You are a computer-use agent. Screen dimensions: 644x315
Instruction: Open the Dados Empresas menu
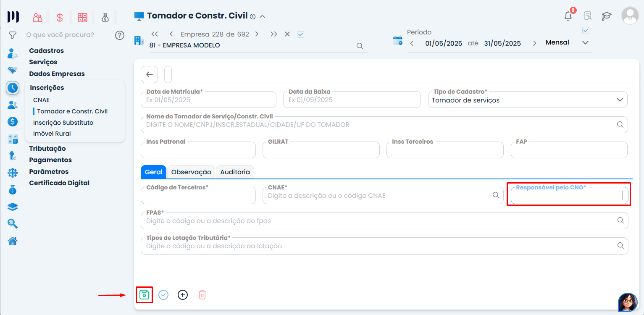(57, 74)
